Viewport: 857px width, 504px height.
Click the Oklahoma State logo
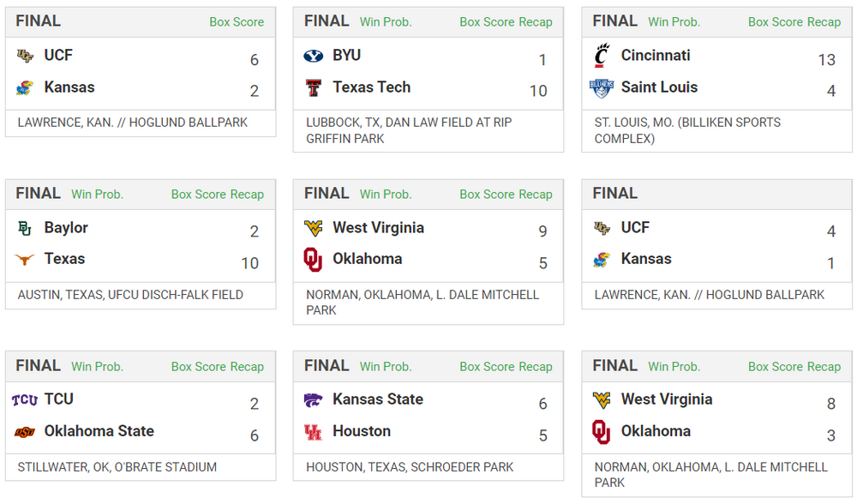(x=25, y=432)
